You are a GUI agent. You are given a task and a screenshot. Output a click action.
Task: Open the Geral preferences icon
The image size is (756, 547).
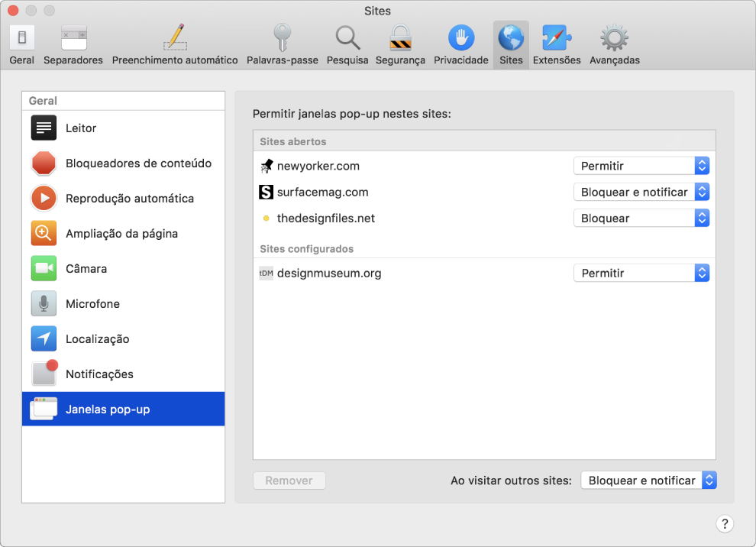22,37
